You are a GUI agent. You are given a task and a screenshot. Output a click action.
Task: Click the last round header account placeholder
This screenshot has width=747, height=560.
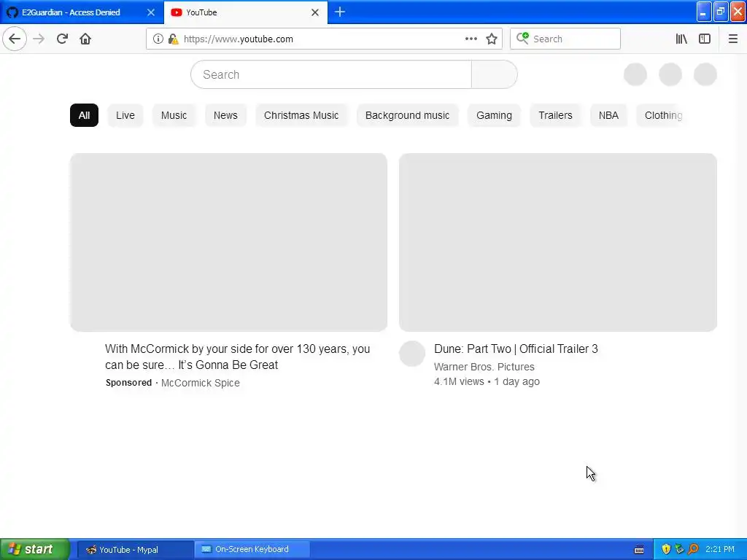tap(705, 74)
